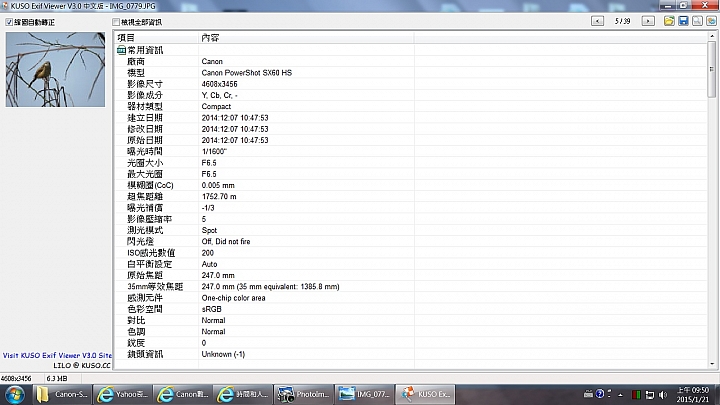Select the 0.005 mm CoC value
720x405 pixels.
pyautogui.click(x=218, y=186)
